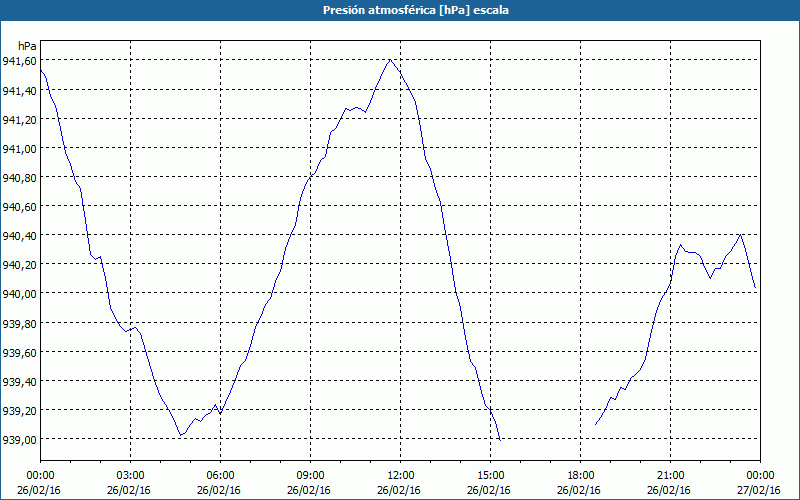
Task: Click the 18:00 time axis label
Action: [x=581, y=476]
